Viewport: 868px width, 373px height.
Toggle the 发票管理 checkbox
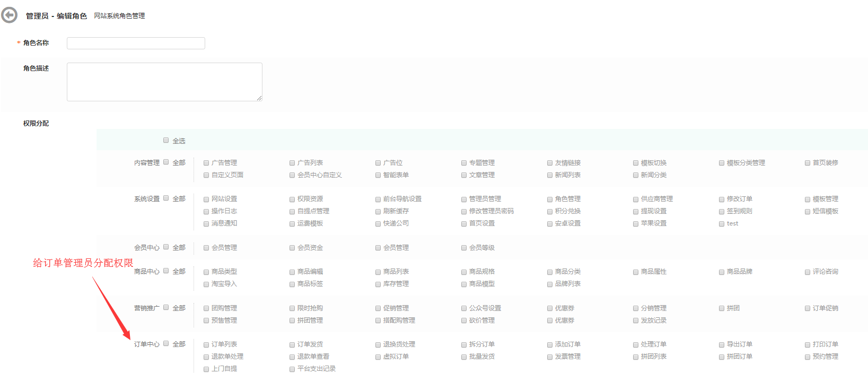tap(550, 357)
